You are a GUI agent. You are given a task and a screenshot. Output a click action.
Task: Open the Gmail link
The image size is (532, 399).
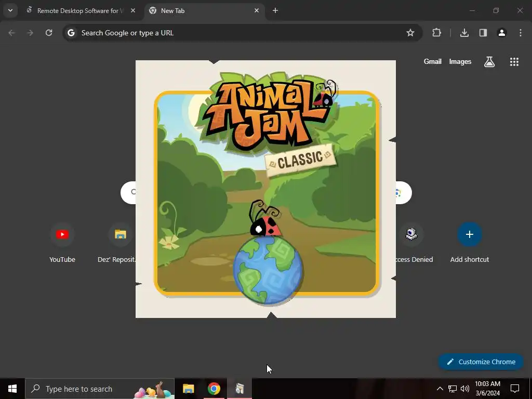coord(433,62)
